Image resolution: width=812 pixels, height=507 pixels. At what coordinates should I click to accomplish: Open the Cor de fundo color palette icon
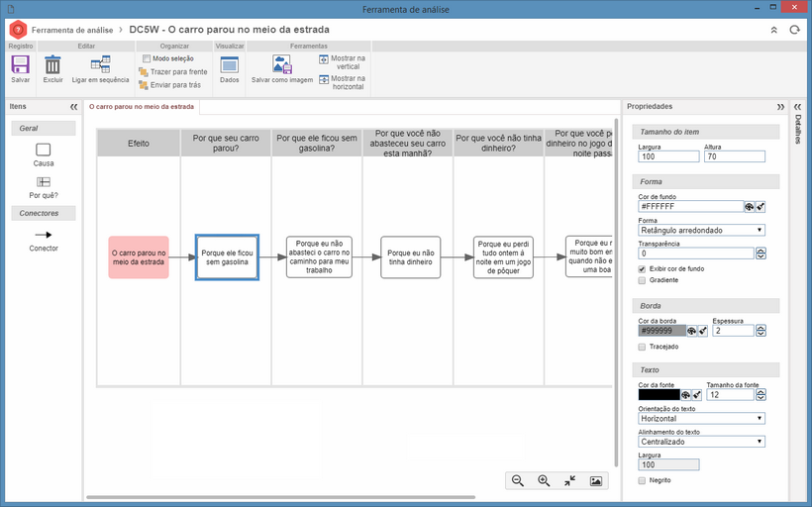[x=749, y=207]
